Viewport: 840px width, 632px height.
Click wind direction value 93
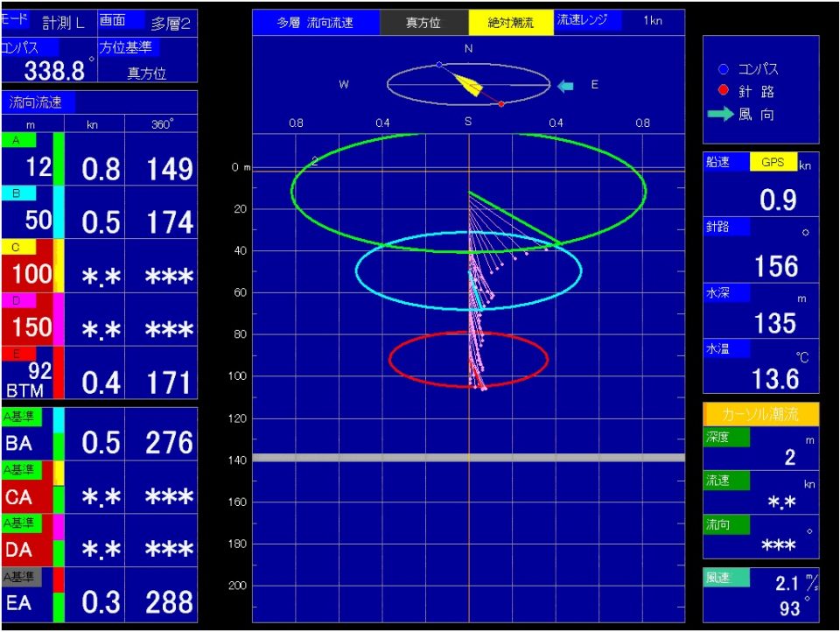(789, 608)
